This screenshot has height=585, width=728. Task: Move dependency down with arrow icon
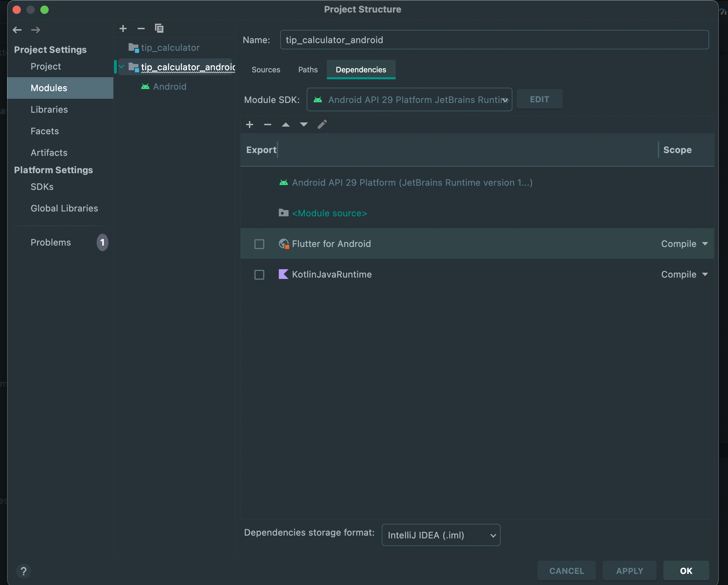click(x=304, y=125)
